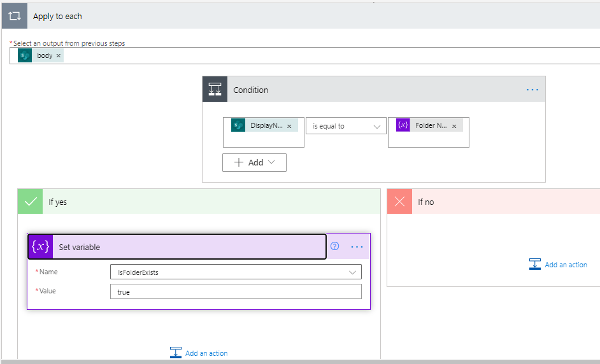The width and height of the screenshot is (600, 364).
Task: Click the If no branch header
Action: (x=493, y=202)
